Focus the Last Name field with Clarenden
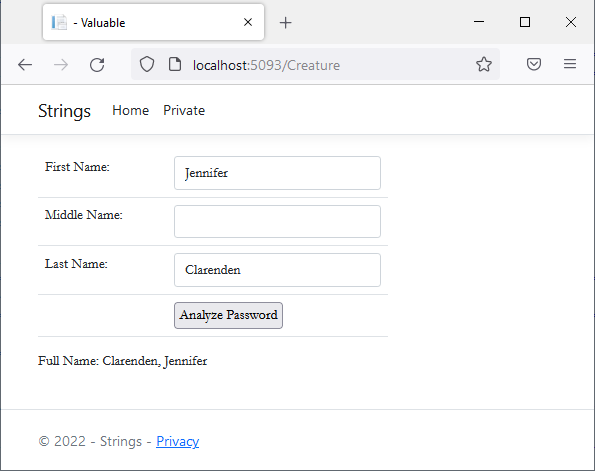595x471 pixels. (277, 270)
